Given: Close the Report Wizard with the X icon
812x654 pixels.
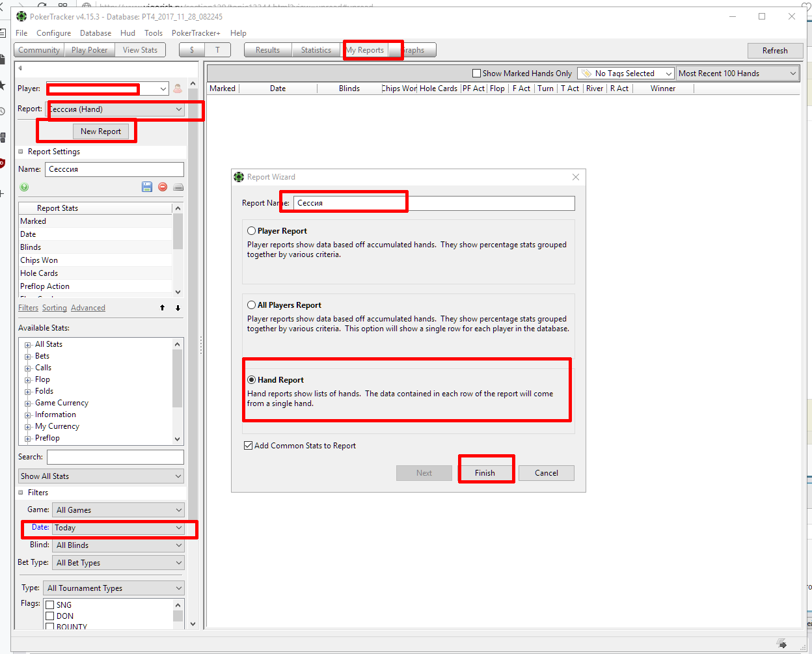Looking at the screenshot, I should pyautogui.click(x=575, y=177).
